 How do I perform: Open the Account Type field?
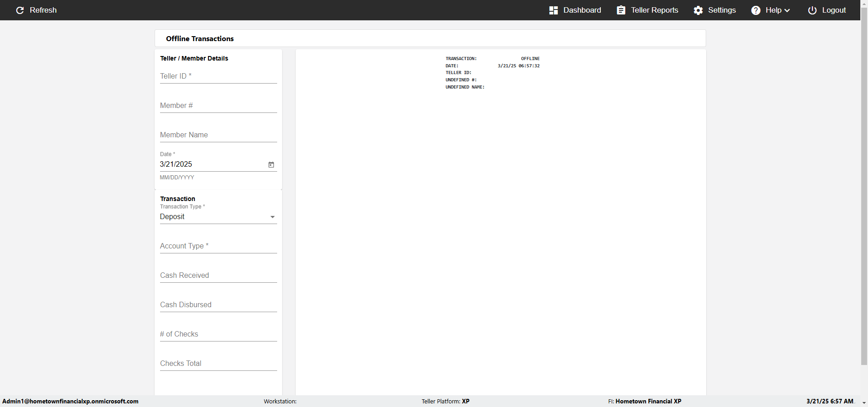point(218,246)
